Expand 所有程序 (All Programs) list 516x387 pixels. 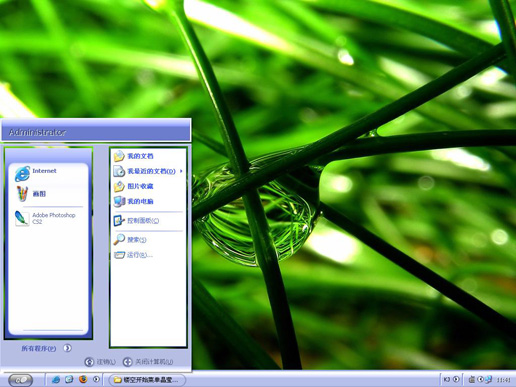click(46, 348)
